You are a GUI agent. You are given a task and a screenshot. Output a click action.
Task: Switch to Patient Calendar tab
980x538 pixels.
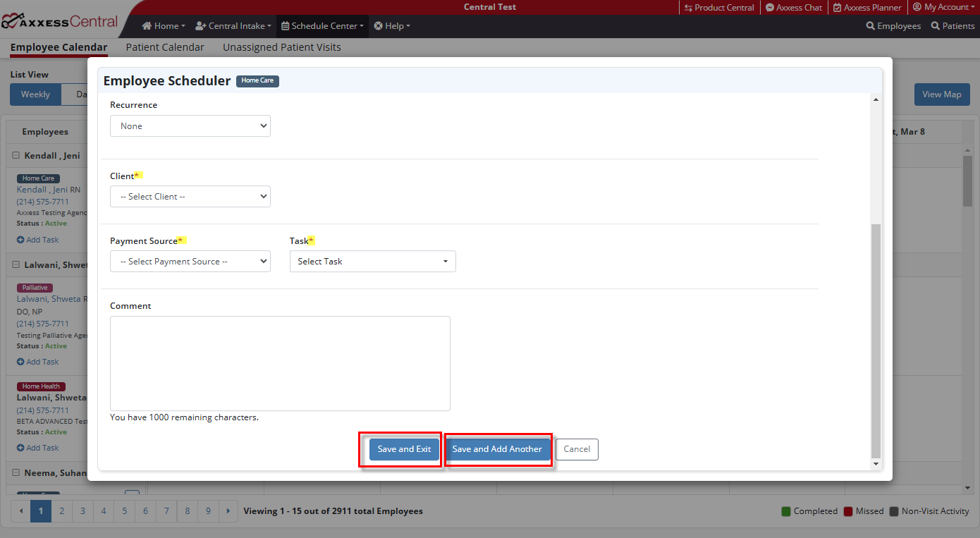pyautogui.click(x=165, y=47)
